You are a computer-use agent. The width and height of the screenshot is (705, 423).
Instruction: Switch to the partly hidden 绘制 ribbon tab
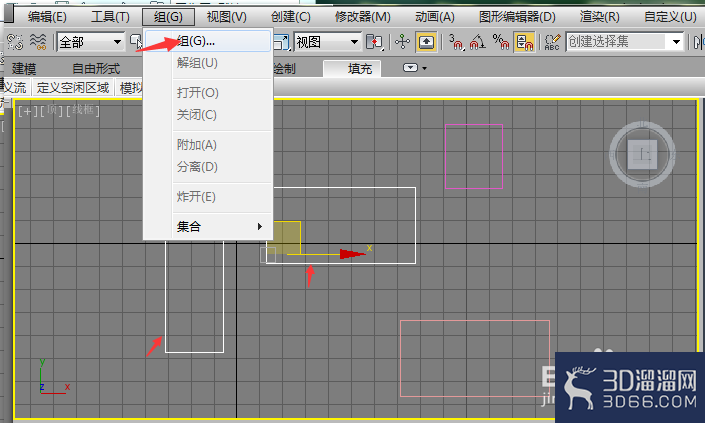(284, 69)
